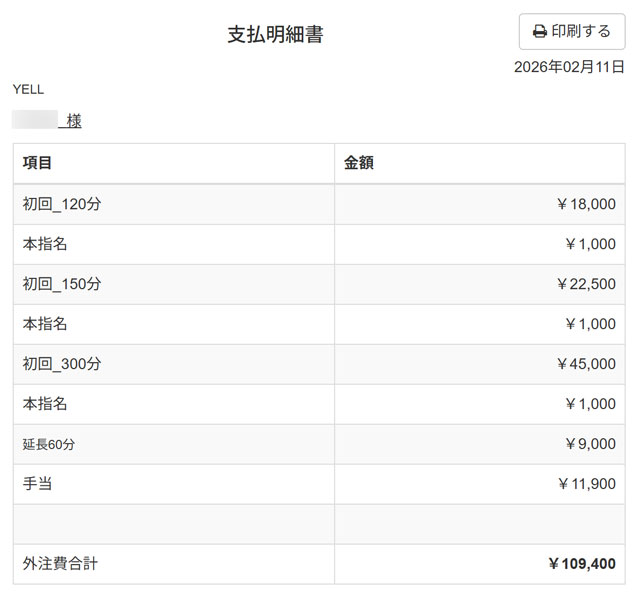This screenshot has width=640, height=600.
Task: Click the ¥9,000 amount cell
Action: 590,444
